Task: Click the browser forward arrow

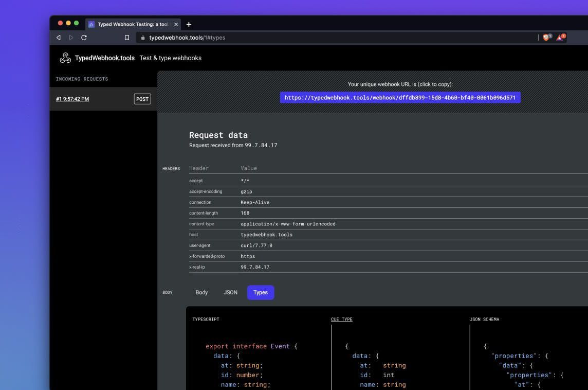Action: pyautogui.click(x=71, y=38)
